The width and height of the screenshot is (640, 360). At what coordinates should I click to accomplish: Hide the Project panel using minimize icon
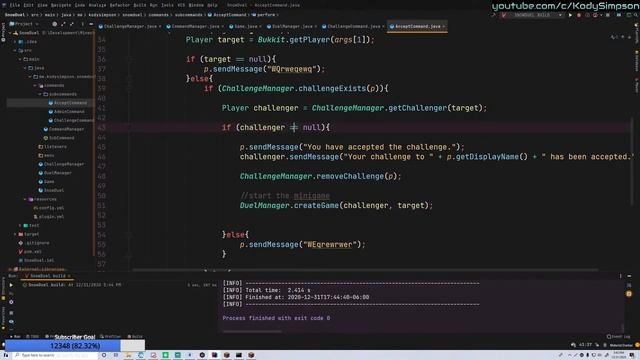(91, 24)
